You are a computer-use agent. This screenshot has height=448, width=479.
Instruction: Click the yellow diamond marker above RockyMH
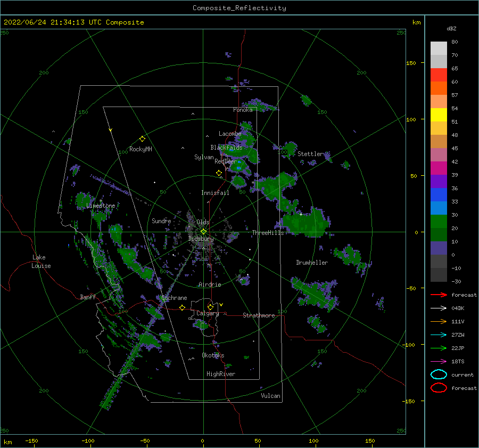point(142,139)
